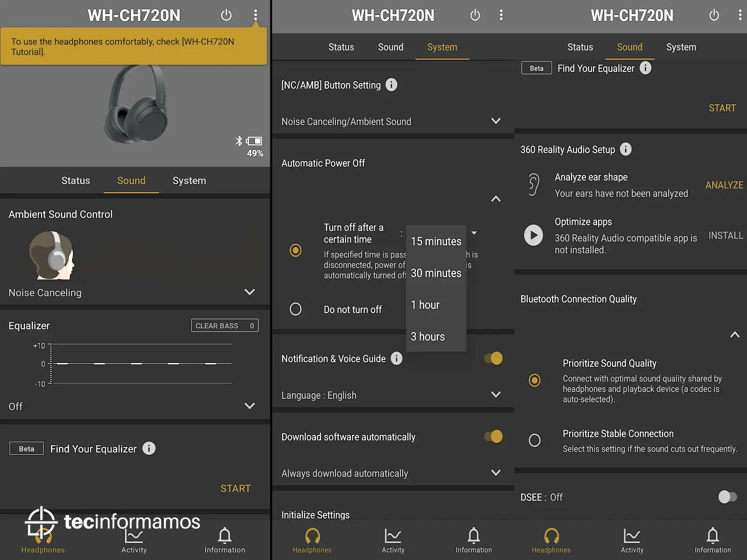
Task: Select the Turn off after a certain time option
Action: (x=296, y=250)
